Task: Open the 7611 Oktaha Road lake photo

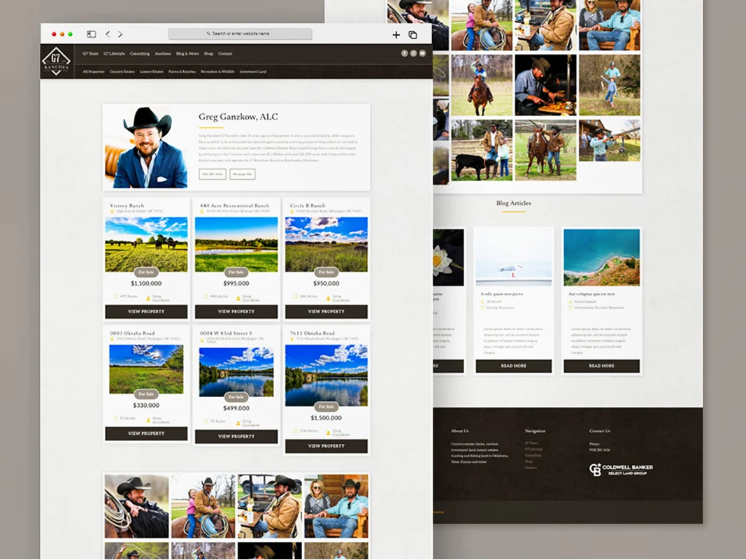Action: [x=327, y=375]
